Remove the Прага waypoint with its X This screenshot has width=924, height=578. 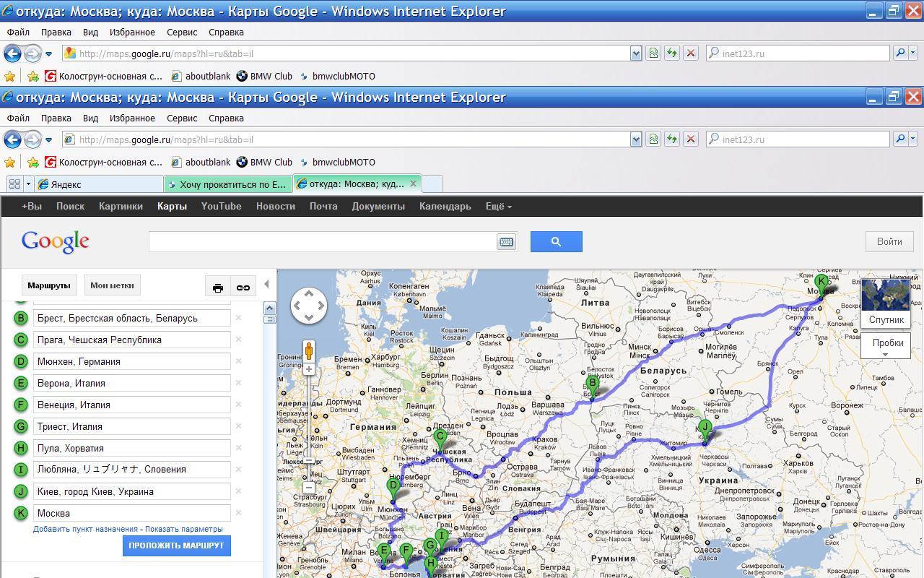pos(238,340)
